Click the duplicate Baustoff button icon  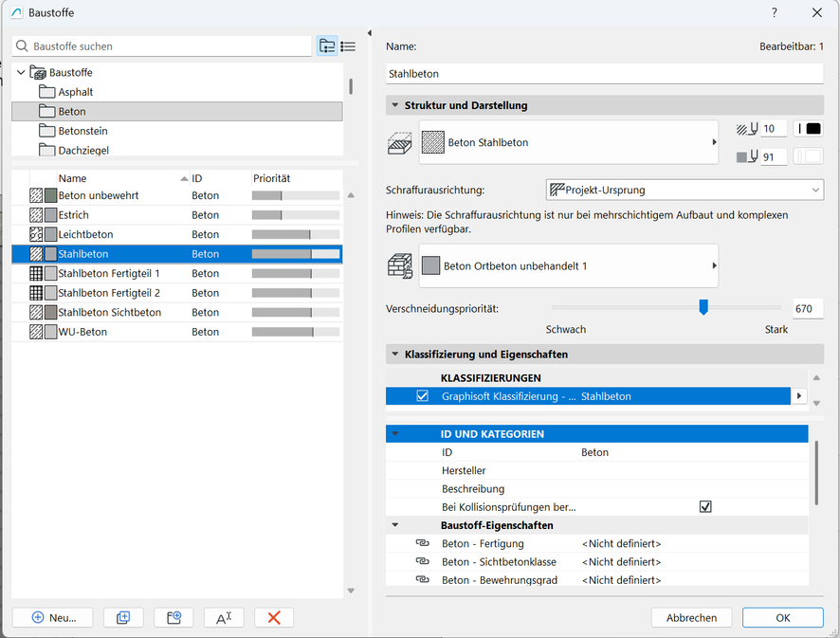pyautogui.click(x=123, y=618)
